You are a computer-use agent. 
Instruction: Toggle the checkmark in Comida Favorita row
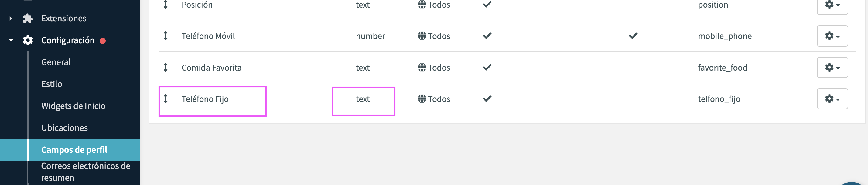(487, 68)
